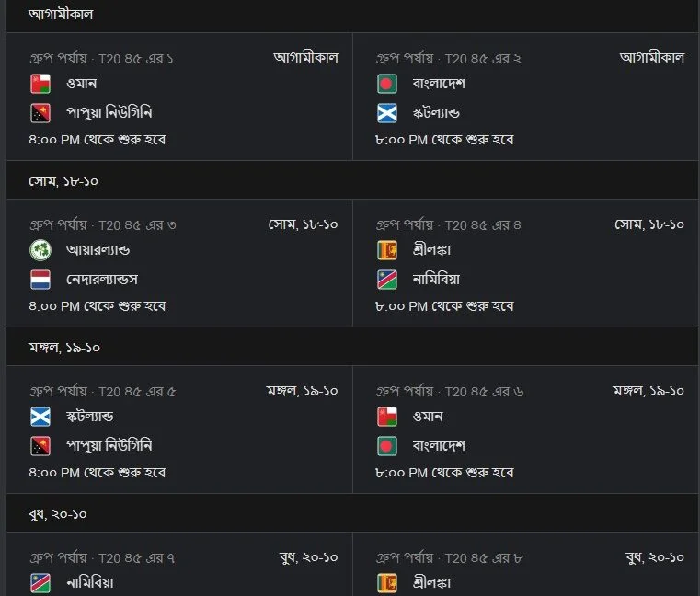Screen dimensions: 700x596
Task: Click Scotland flag in match 5
Action: (x=40, y=417)
